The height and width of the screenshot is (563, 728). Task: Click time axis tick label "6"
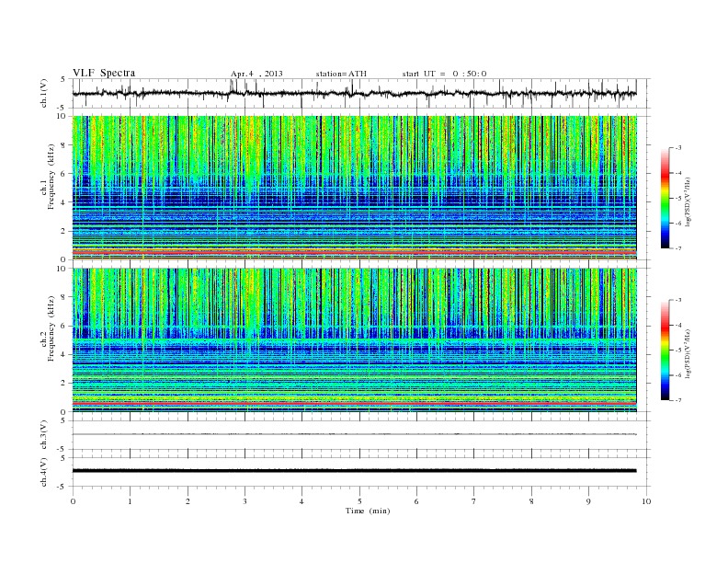pyautogui.click(x=416, y=501)
